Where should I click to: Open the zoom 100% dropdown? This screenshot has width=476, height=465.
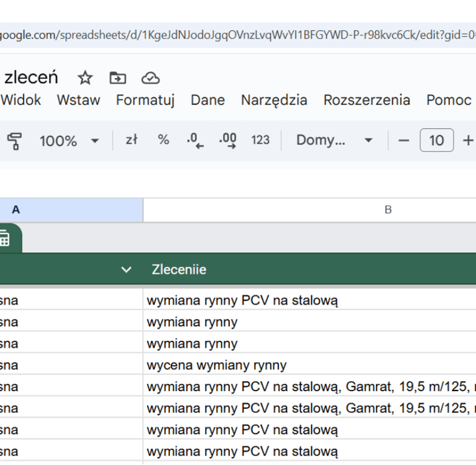(x=69, y=141)
